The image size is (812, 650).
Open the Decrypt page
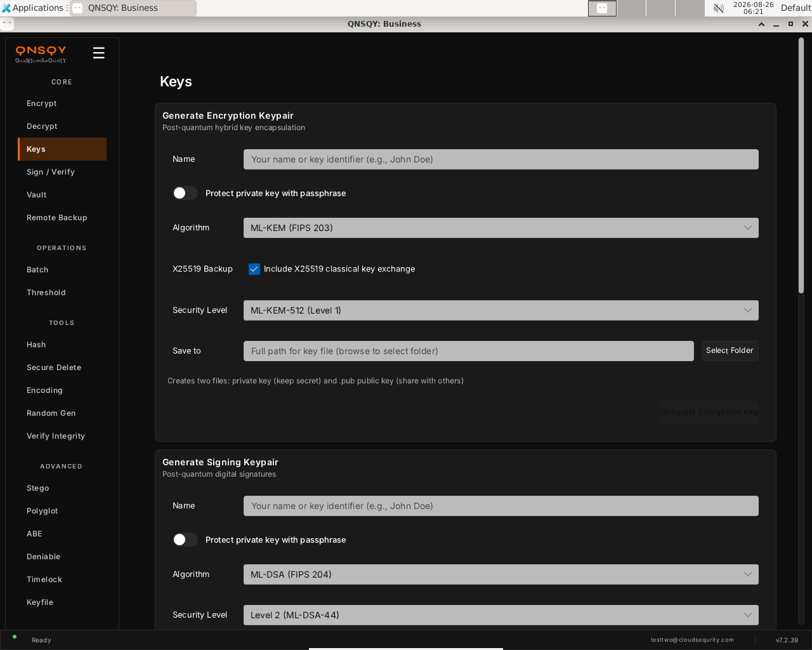click(62, 126)
